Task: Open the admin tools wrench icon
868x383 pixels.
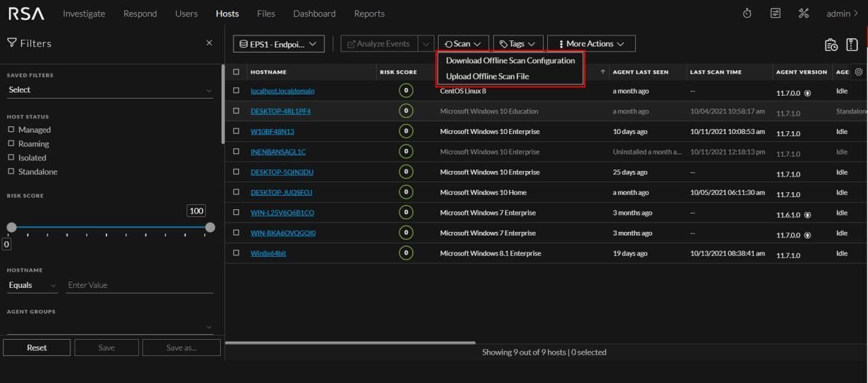Action: [803, 13]
